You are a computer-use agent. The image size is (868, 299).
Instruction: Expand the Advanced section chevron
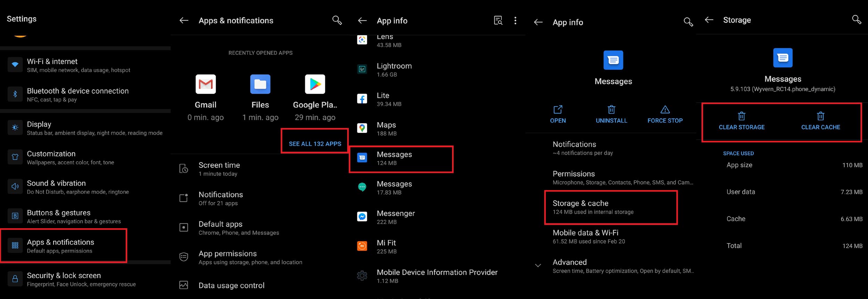(538, 266)
